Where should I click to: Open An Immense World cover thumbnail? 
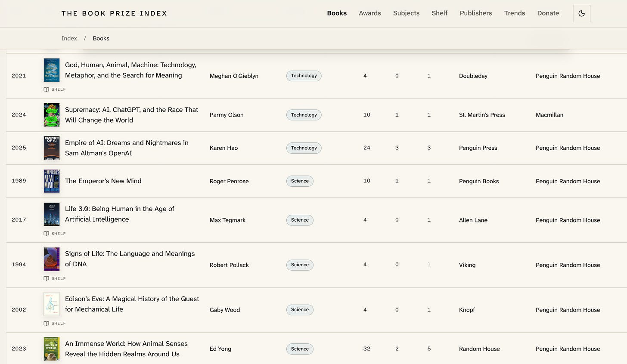52,349
